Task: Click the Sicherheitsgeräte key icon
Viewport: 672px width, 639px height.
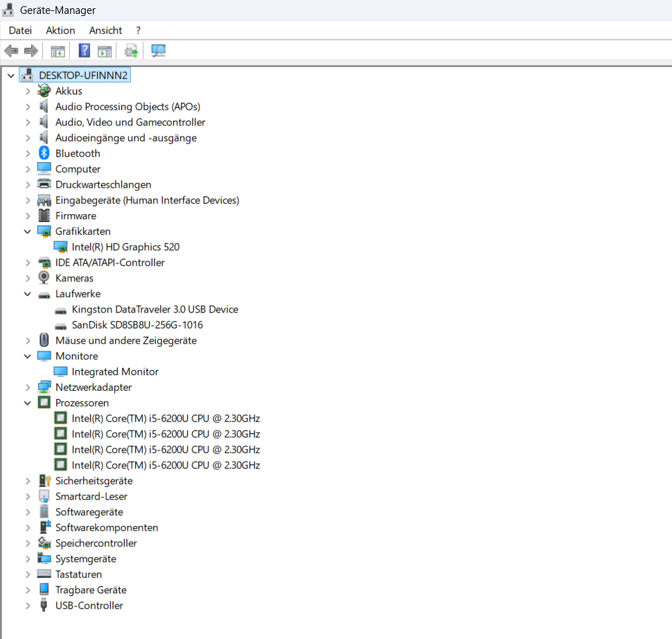Action: click(x=44, y=480)
